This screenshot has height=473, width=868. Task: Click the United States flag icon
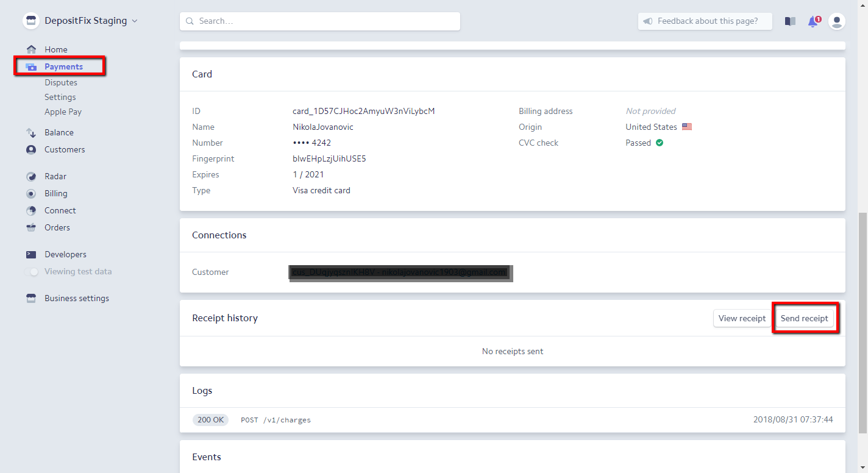687,127
